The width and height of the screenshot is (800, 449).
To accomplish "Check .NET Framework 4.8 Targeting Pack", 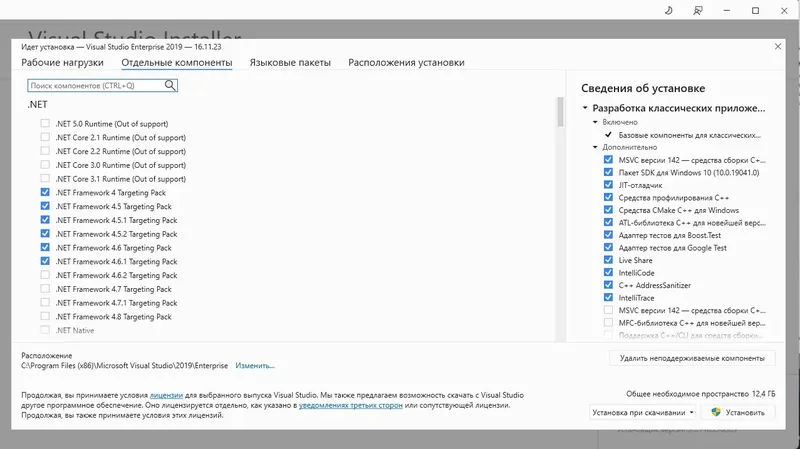I will [x=45, y=316].
